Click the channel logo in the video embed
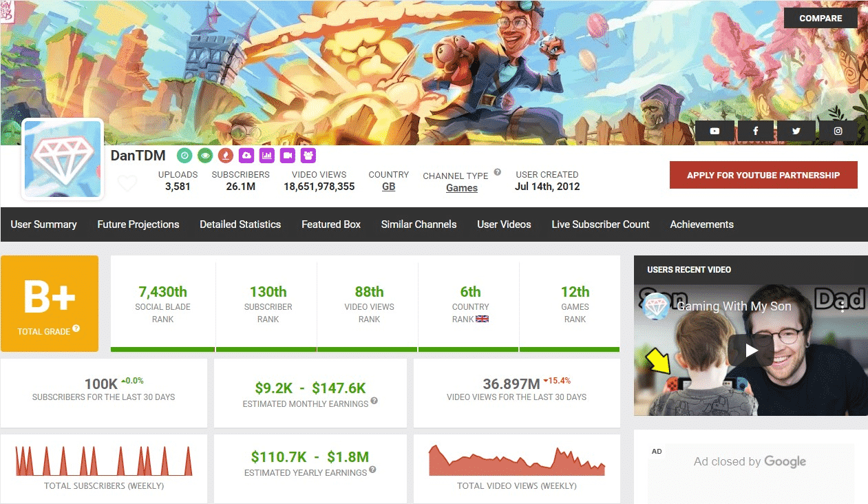 point(655,306)
